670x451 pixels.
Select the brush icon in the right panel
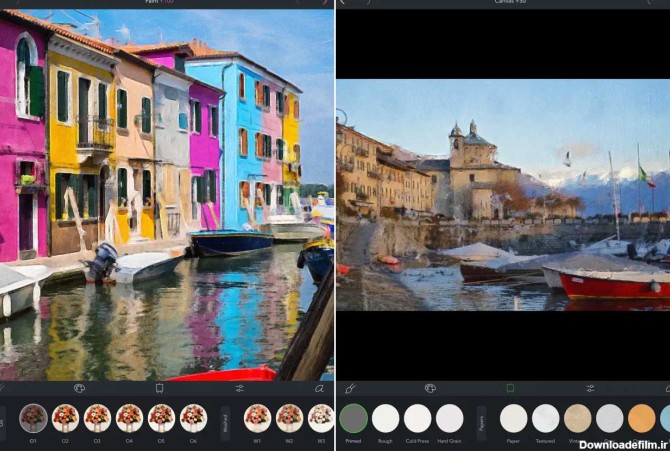click(350, 388)
